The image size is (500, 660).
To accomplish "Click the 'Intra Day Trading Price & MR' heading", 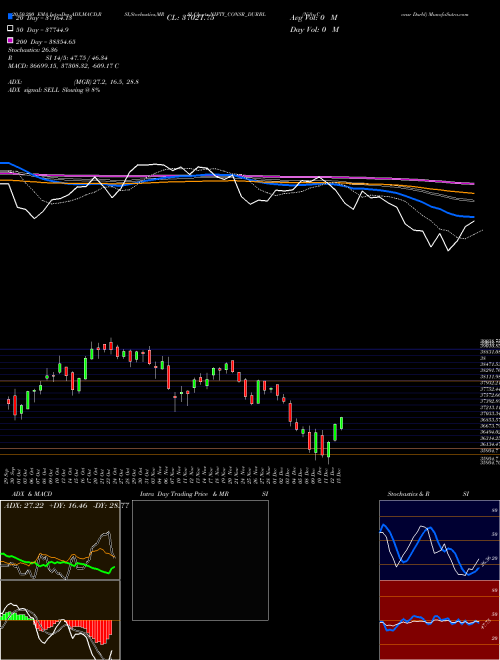I will click(185, 494).
